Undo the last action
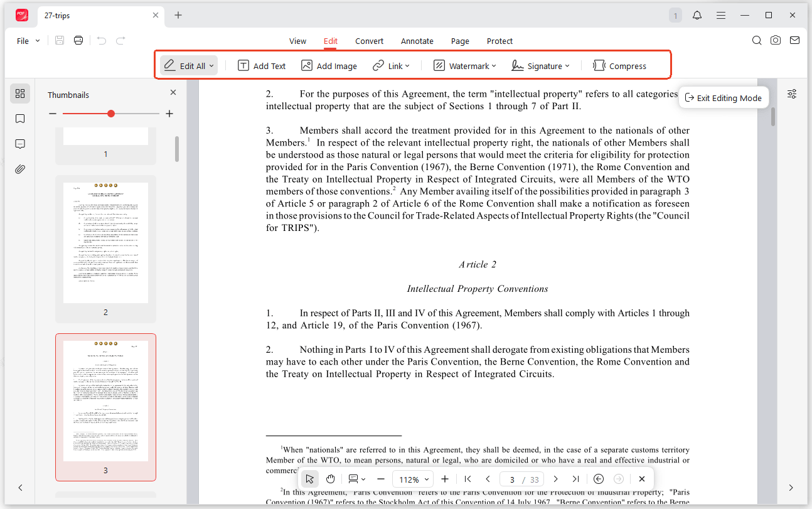Viewport: 812px width, 509px height. pos(102,41)
